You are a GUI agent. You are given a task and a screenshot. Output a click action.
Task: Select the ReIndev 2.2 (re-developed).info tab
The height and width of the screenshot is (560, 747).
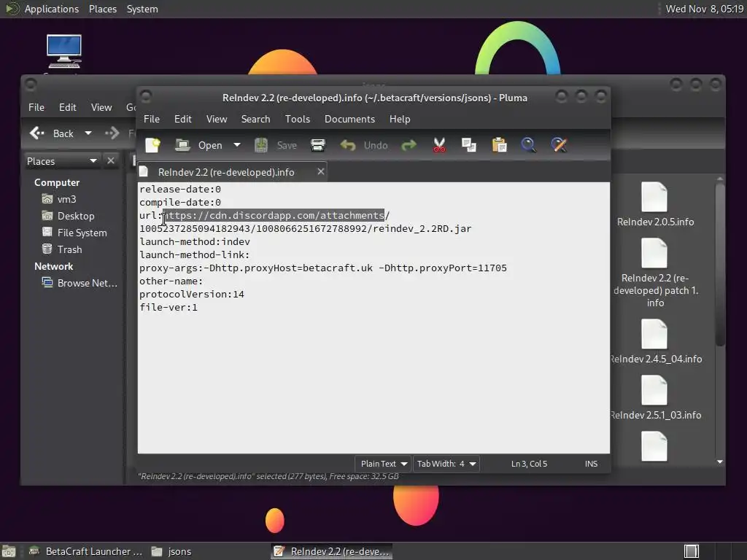click(x=226, y=172)
